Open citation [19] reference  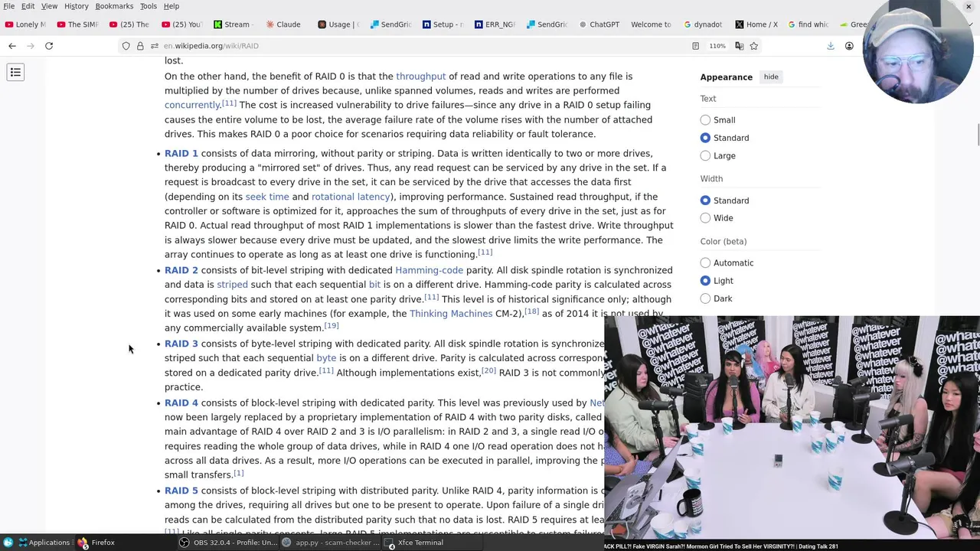point(331,326)
